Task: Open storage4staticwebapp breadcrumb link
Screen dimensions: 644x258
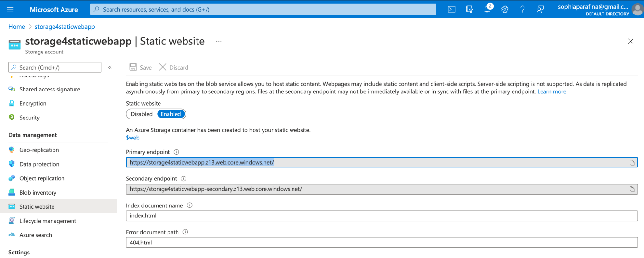Action: 65,27
